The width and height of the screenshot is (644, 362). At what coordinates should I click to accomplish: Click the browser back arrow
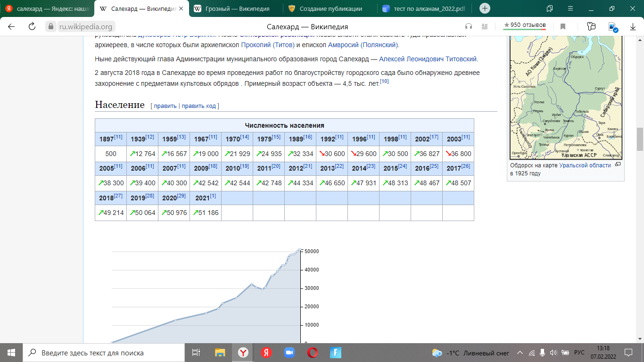point(11,27)
